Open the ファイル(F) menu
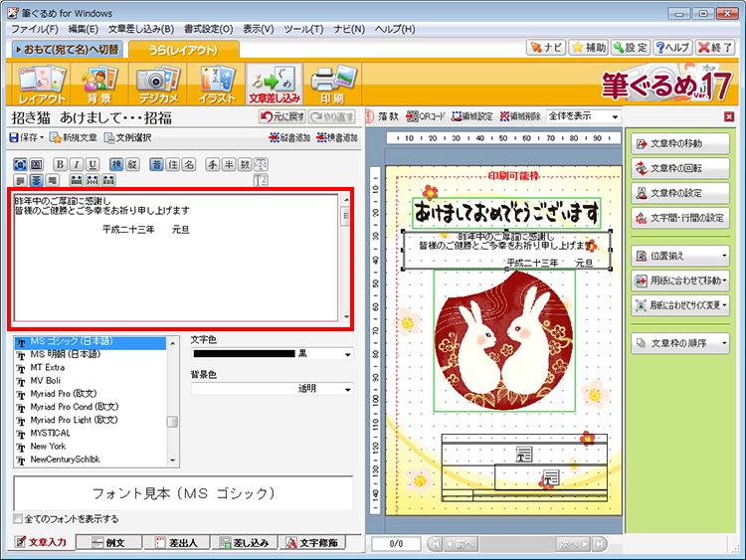Screen dimensions: 746x560 [34, 29]
